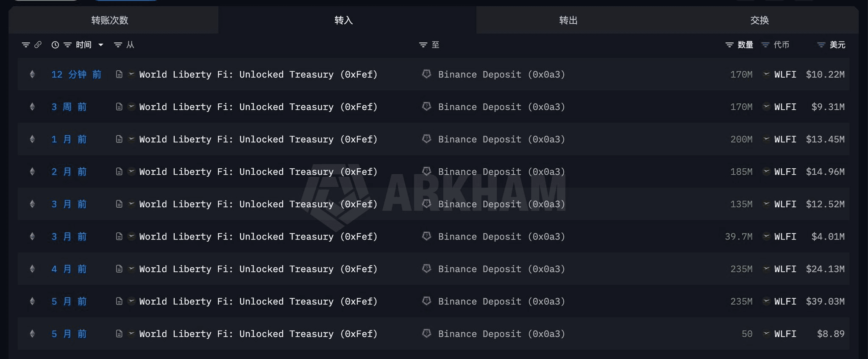Image resolution: width=868 pixels, height=359 pixels.
Task: Open the 至 recipient filter icon
Action: click(x=423, y=45)
